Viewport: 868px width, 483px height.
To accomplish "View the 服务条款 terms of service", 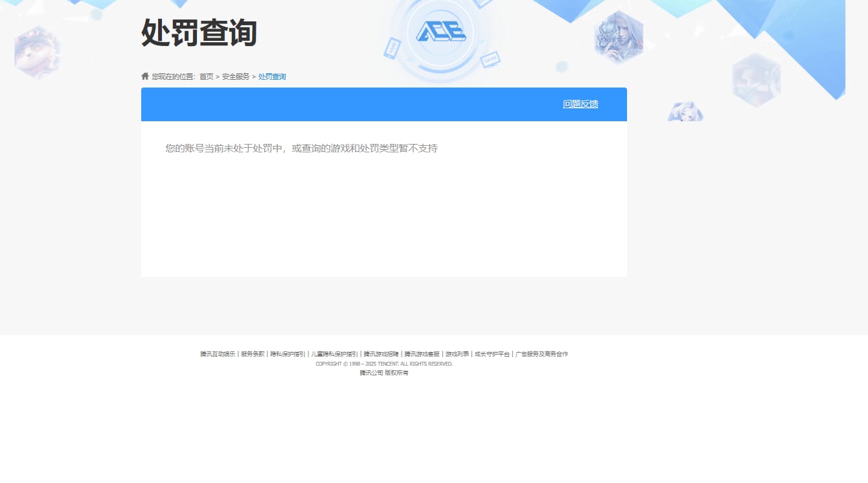I will click(251, 354).
